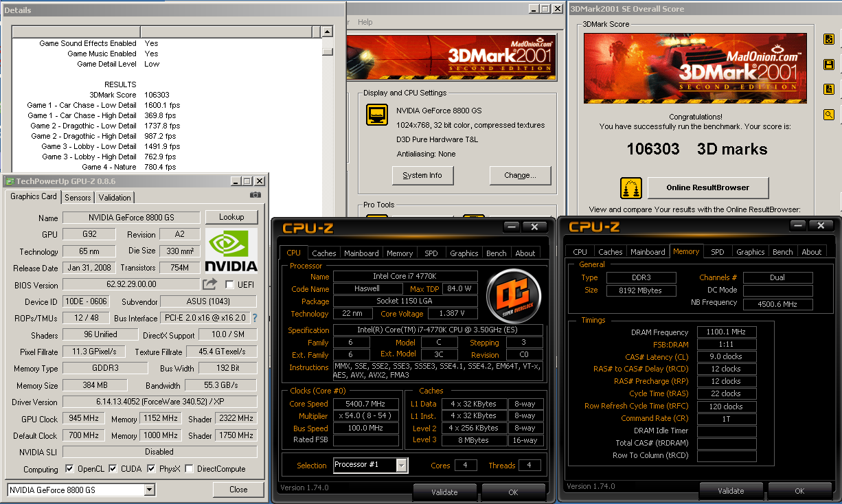Select Mainboard tab in CPU-Z Memory window
The height and width of the screenshot is (504, 842).
[x=648, y=252]
